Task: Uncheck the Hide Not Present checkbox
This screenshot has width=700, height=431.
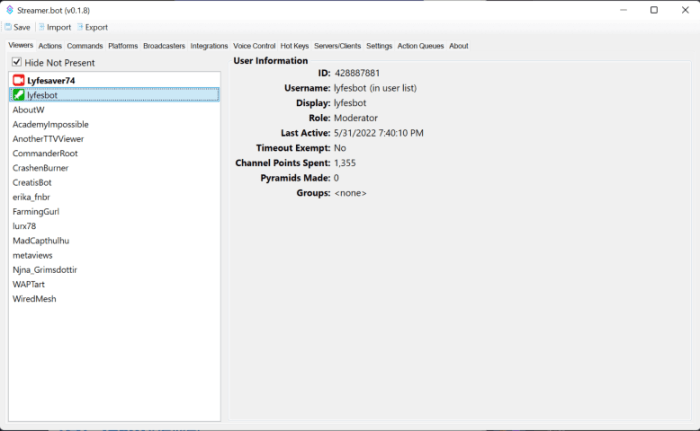Action: pyautogui.click(x=17, y=62)
